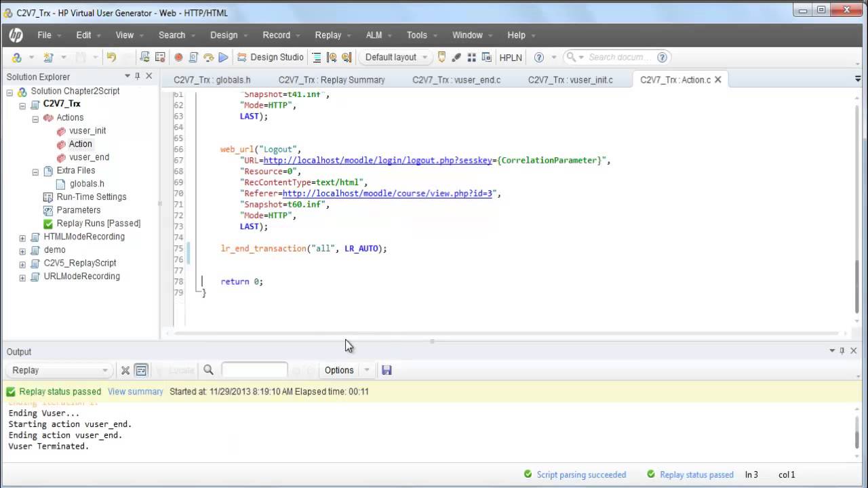Image resolution: width=868 pixels, height=488 pixels.
Task: Open the ALM menu
Action: pyautogui.click(x=374, y=35)
